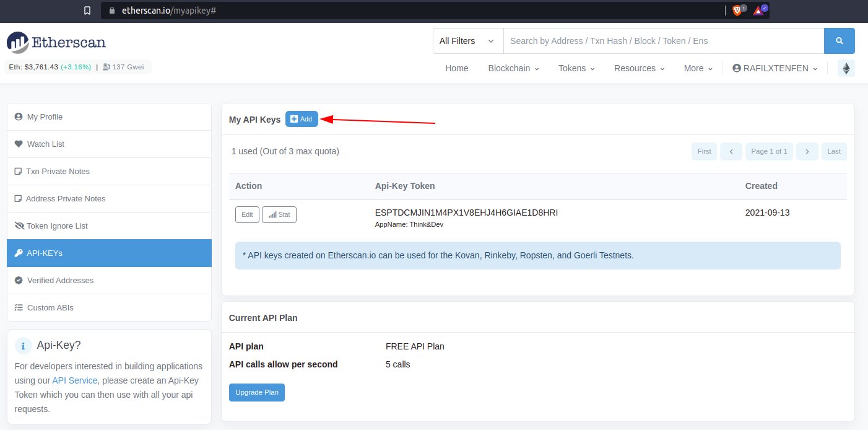Open Address Private Notes in sidebar

pos(110,199)
